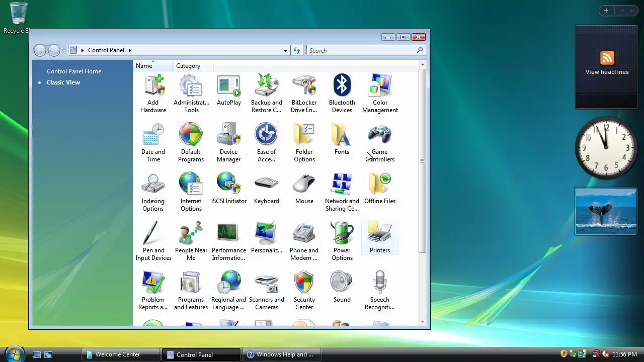
Task: Open Performance Information and Tools
Action: [x=229, y=241]
